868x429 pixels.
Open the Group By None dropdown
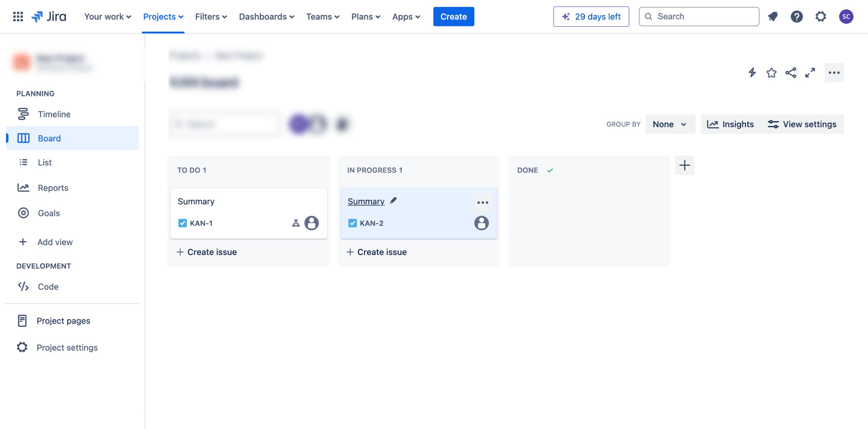(x=670, y=124)
